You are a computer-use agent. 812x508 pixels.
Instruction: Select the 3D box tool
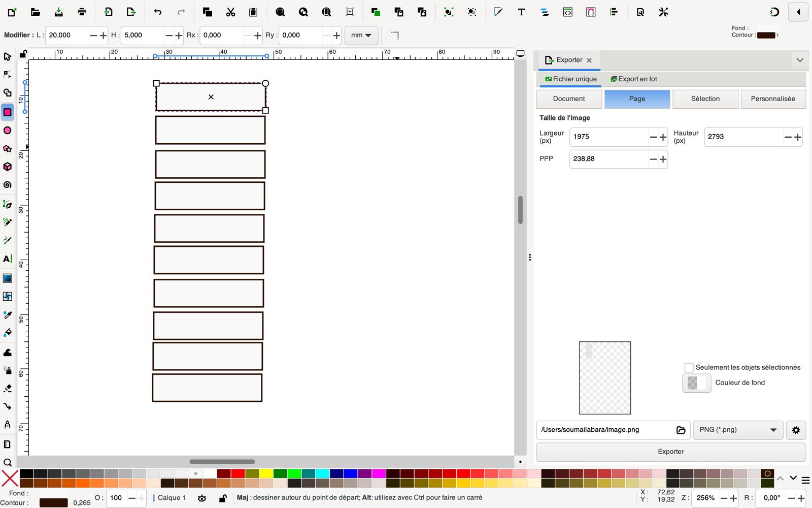tap(7, 167)
